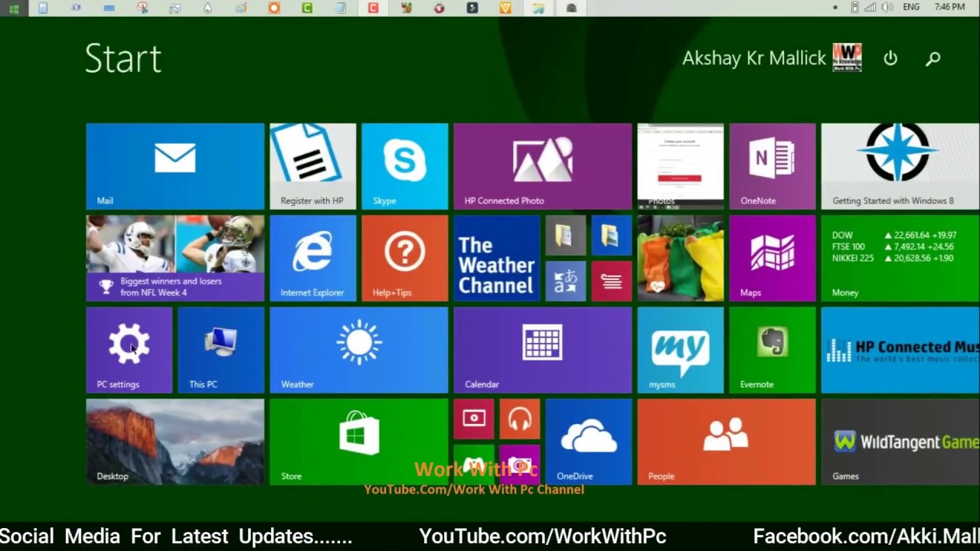Click the ENG language indicator
The height and width of the screenshot is (551, 980).
(x=911, y=7)
